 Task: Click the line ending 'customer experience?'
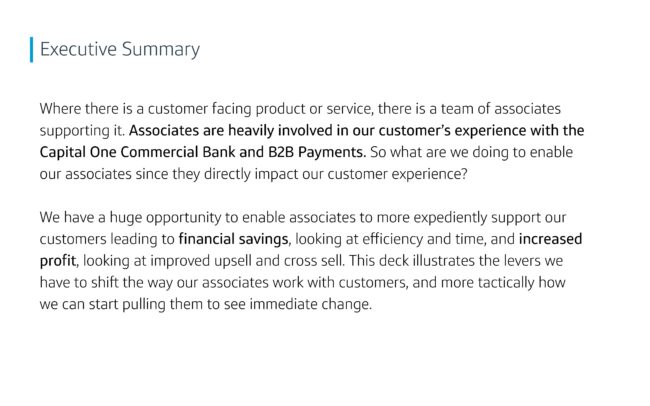pyautogui.click(x=254, y=174)
